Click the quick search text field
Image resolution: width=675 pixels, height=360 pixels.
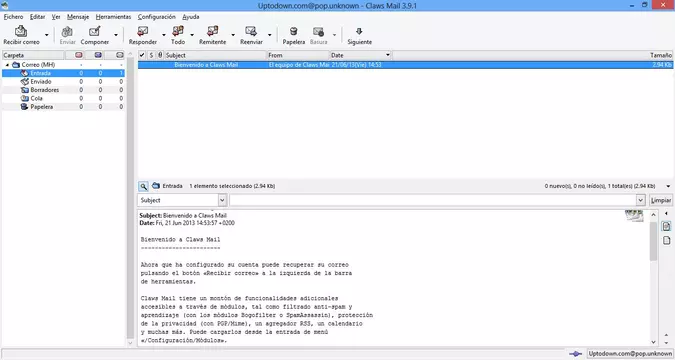[x=433, y=200]
